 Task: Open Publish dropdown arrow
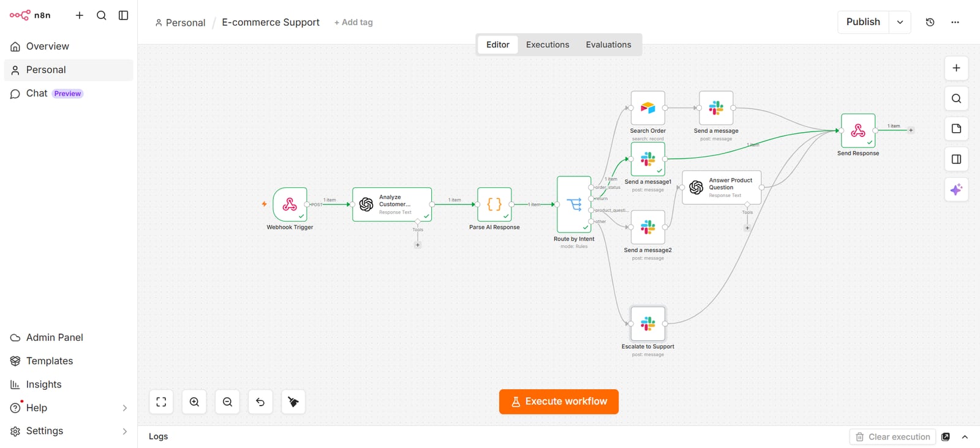tap(900, 22)
